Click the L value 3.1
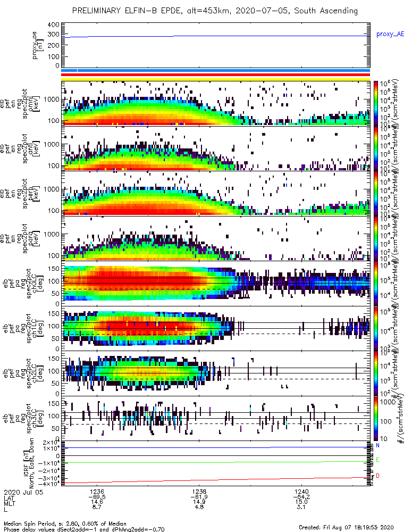The height and width of the screenshot is (532, 412). [302, 507]
